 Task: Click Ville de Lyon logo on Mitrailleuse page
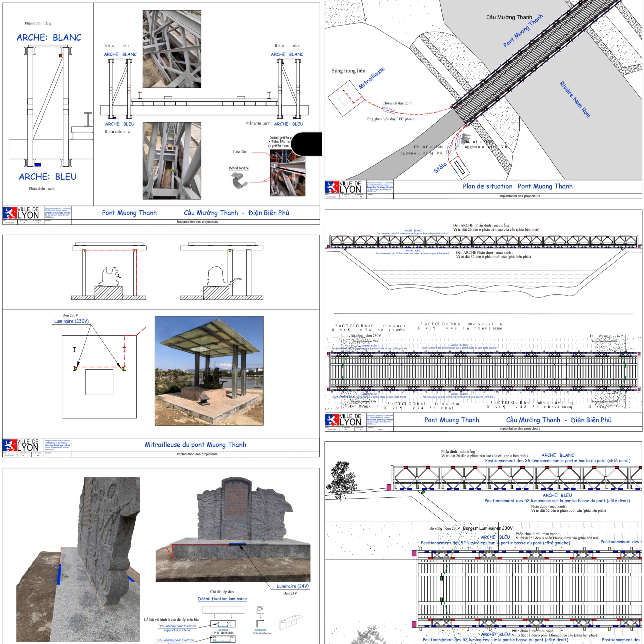click(21, 445)
